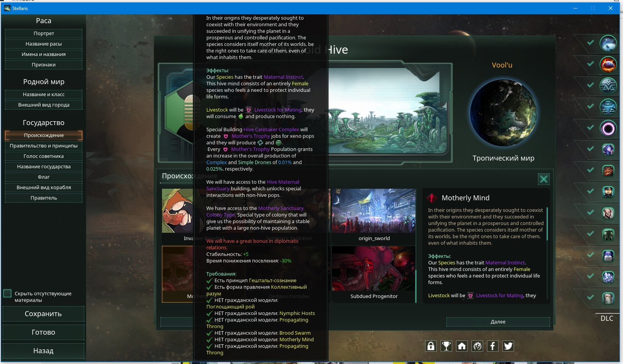Click checkmark beside the exploding planet DLC
623x364 pixels.
(591, 64)
